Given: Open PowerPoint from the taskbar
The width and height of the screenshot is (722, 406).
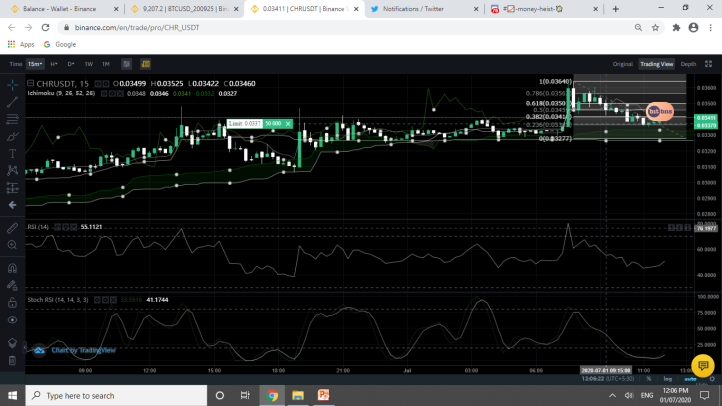Looking at the screenshot, I should point(323,395).
